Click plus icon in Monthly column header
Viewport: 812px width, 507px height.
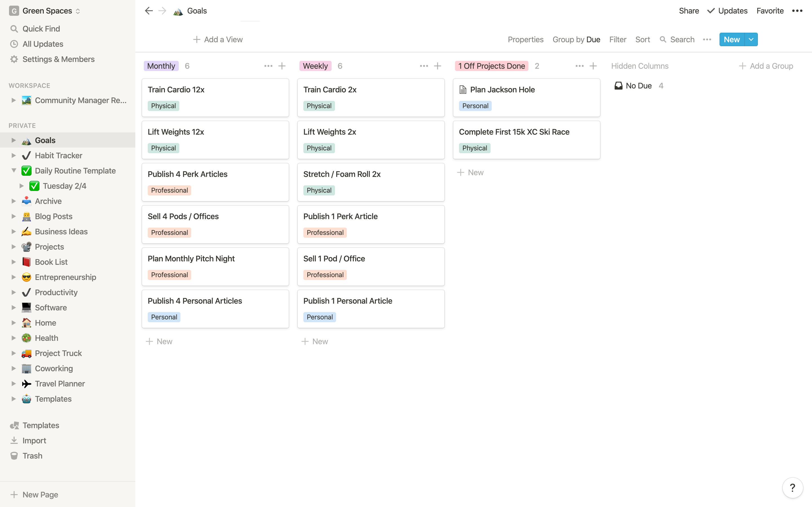(282, 66)
